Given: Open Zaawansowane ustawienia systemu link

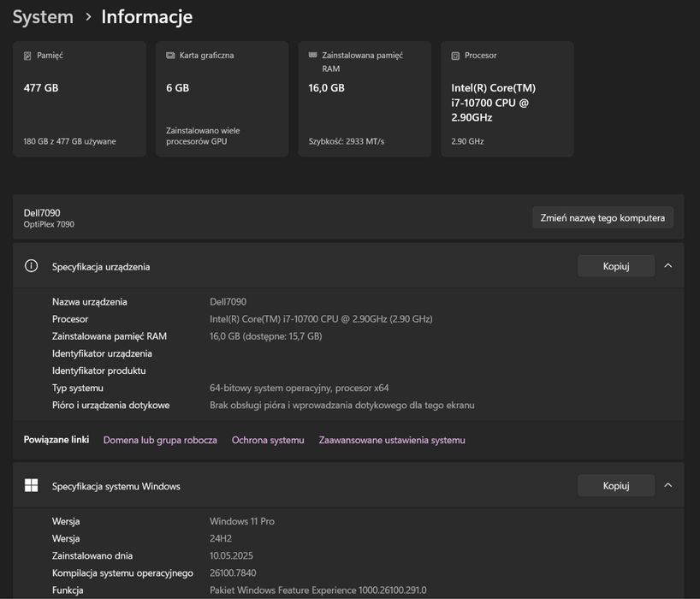Looking at the screenshot, I should pyautogui.click(x=392, y=440).
